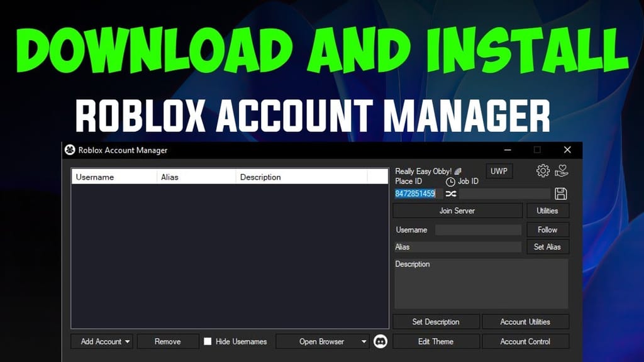Enable the Hide Usernames checkbox

[x=208, y=341]
